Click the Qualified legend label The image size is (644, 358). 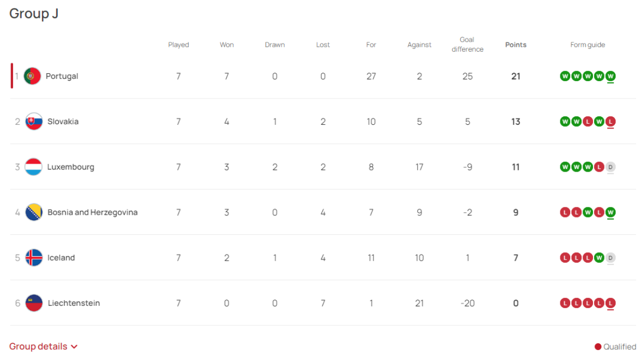(619, 346)
